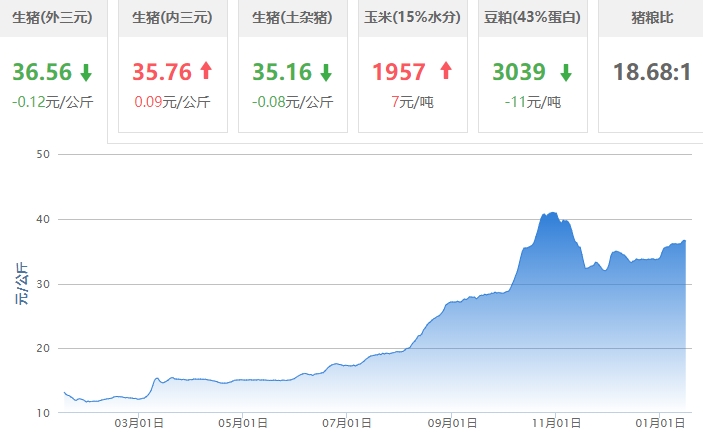The width and height of the screenshot is (703, 438).
Task: Open the 猪粮比 tab
Action: tap(652, 18)
